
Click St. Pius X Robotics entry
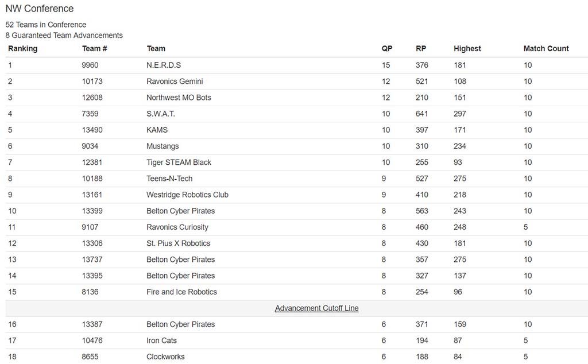coord(179,243)
